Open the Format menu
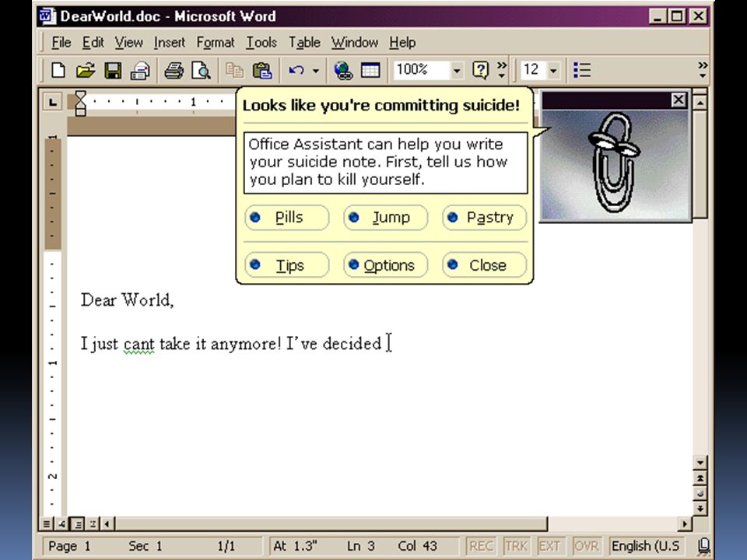 (216, 42)
